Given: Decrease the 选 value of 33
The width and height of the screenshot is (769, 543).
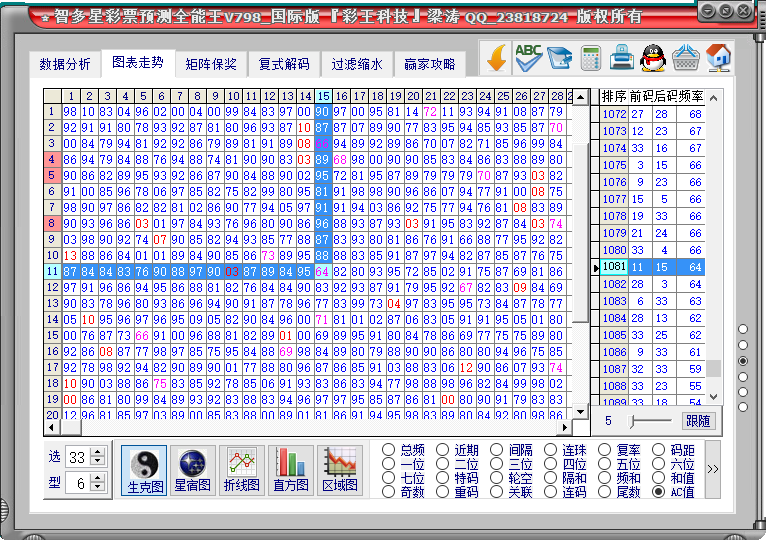Looking at the screenshot, I should 98,461.
